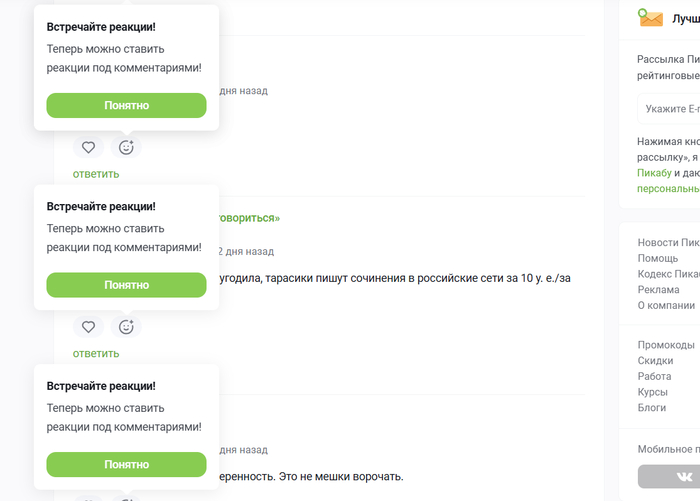
Task: Open reaction smiley under second comment
Action: (x=126, y=327)
